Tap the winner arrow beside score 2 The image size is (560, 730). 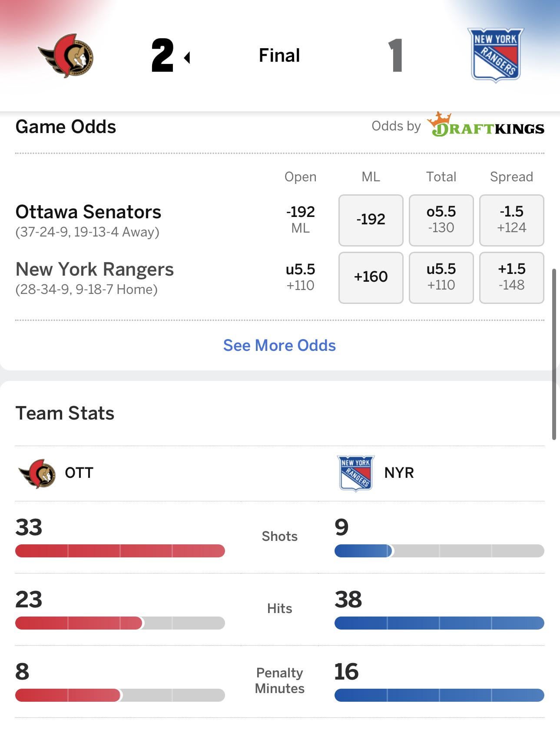click(x=187, y=57)
